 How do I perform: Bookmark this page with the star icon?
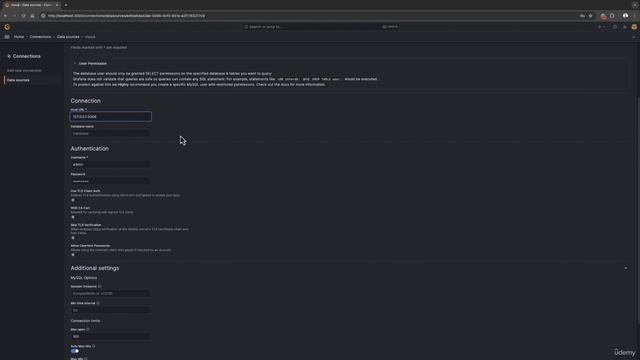(590, 16)
